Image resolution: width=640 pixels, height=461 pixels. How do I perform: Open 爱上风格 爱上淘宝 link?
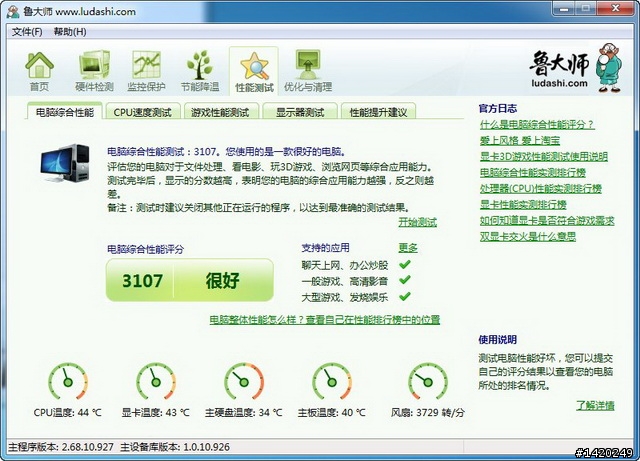[x=520, y=140]
